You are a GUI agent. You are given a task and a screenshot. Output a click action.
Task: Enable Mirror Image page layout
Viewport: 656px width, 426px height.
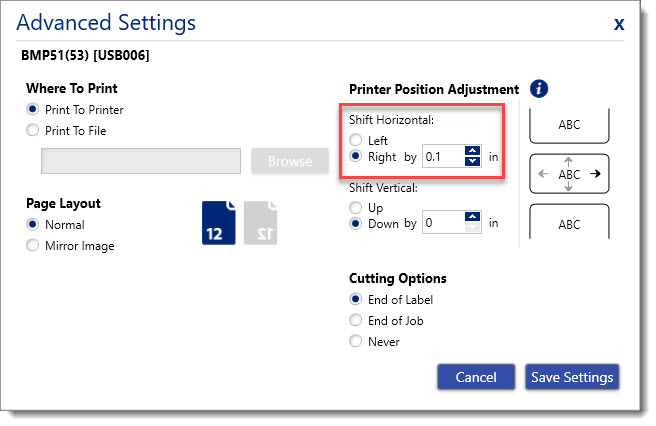(x=34, y=245)
